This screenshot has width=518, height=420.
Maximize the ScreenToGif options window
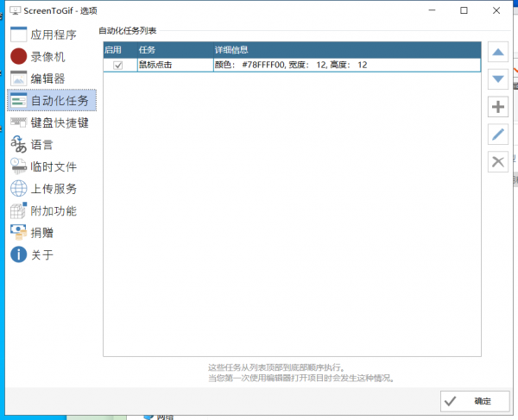(464, 10)
